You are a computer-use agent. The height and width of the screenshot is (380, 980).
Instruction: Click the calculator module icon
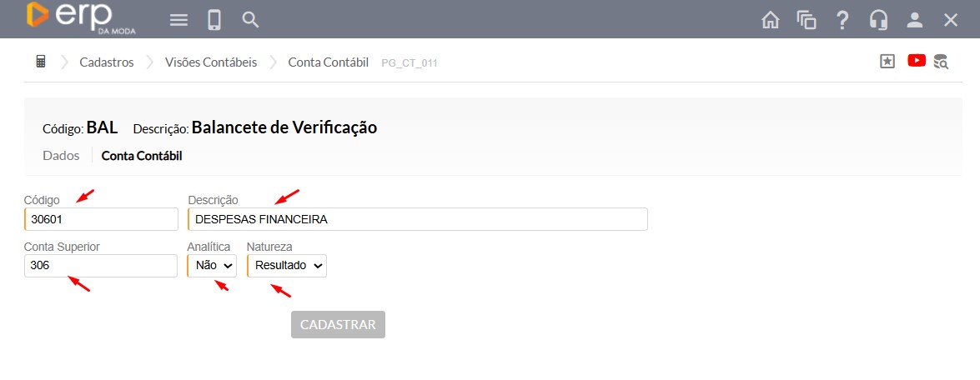(x=40, y=62)
